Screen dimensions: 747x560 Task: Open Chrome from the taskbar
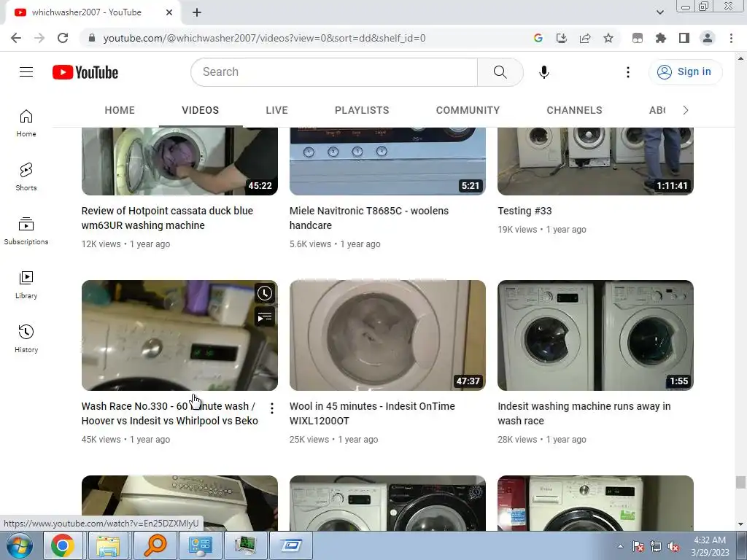63,545
